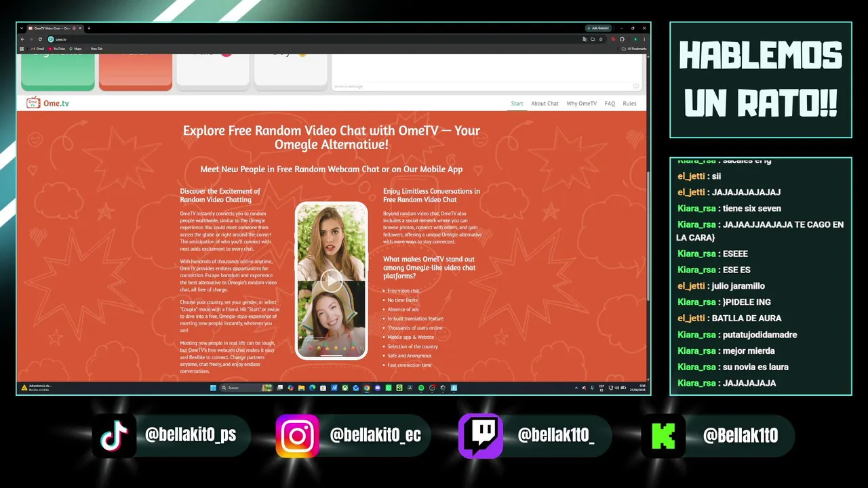Show hidden system tray icons

click(x=576, y=388)
